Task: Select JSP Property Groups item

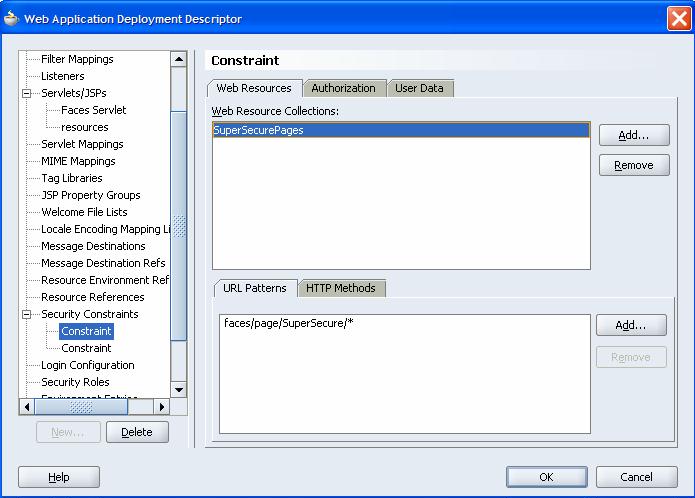Action: click(x=90, y=195)
